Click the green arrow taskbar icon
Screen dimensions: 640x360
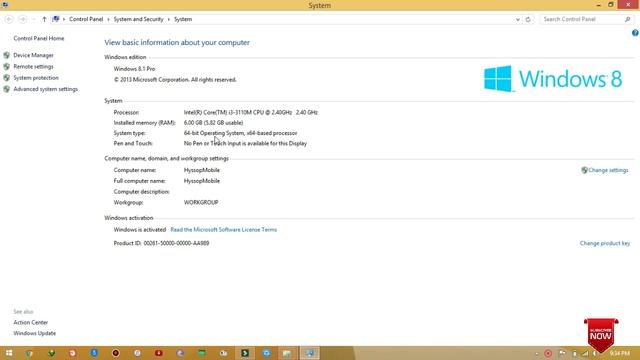51,353
